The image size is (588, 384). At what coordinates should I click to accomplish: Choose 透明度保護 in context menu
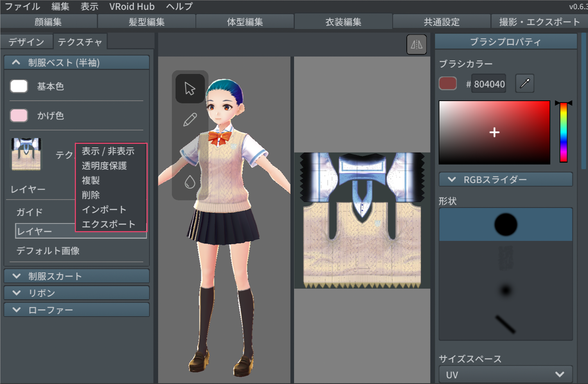(x=104, y=166)
